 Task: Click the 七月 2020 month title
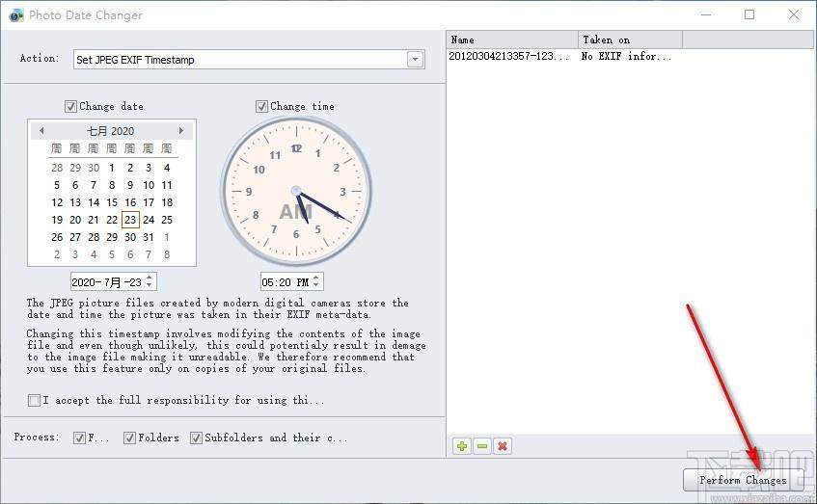click(x=111, y=131)
